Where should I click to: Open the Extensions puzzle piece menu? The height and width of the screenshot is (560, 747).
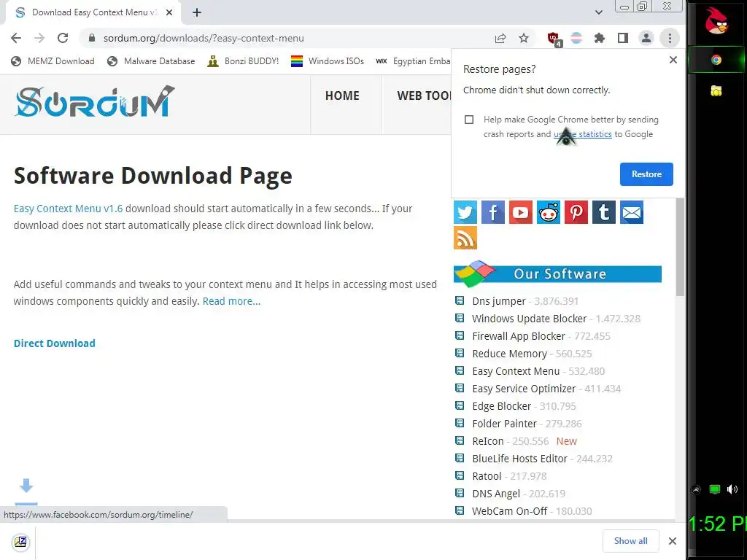[600, 38]
